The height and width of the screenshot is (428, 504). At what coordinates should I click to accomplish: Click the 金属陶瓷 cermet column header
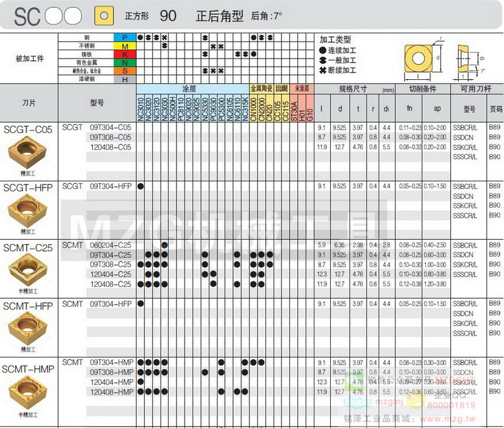click(261, 89)
